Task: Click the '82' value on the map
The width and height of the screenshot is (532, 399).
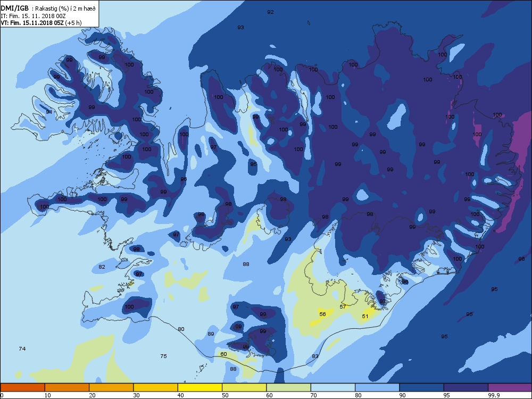Action: pyautogui.click(x=102, y=267)
